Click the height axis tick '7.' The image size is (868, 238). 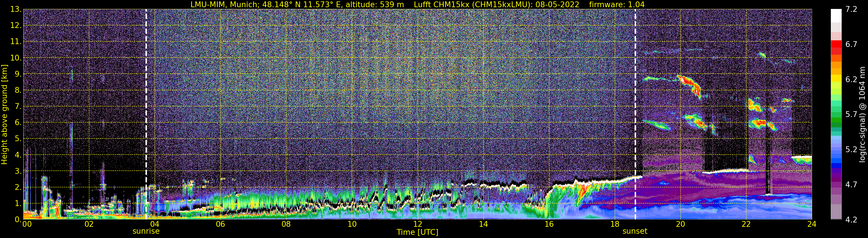coord(18,107)
